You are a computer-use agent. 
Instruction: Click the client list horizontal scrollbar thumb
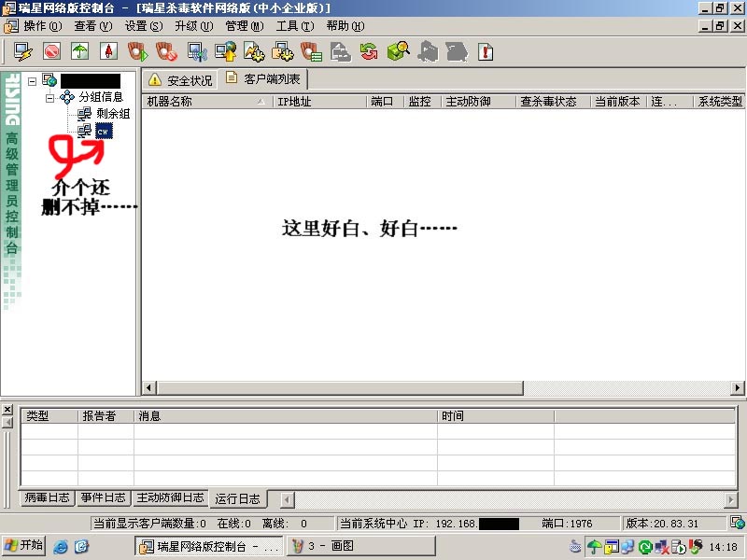coord(339,387)
